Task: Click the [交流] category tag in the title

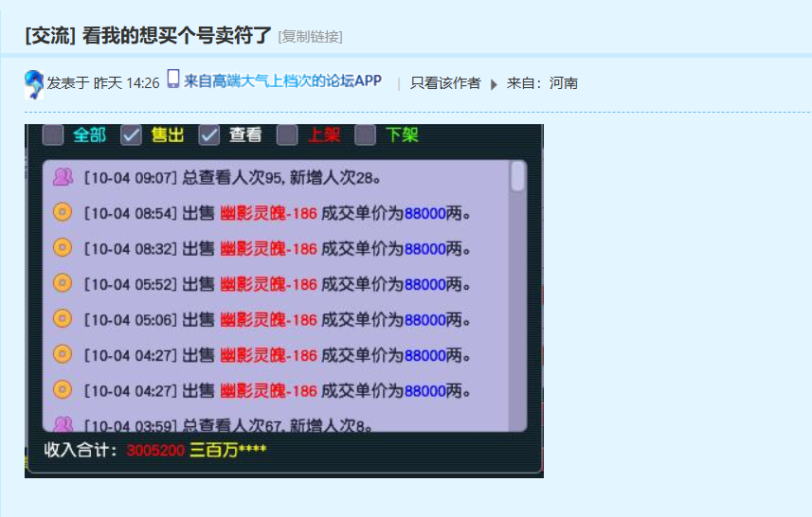Action: pyautogui.click(x=50, y=36)
